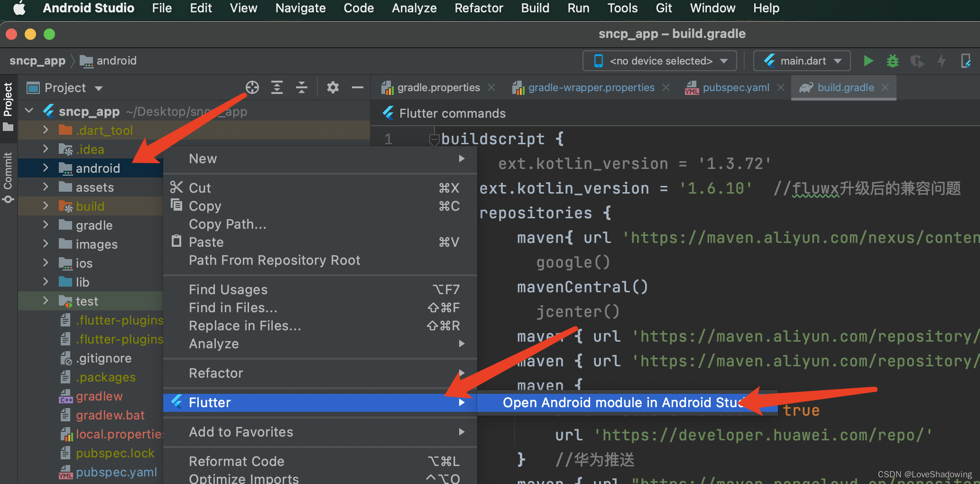Open the Git menu in menu bar
Image resolution: width=980 pixels, height=484 pixels.
tap(664, 8)
